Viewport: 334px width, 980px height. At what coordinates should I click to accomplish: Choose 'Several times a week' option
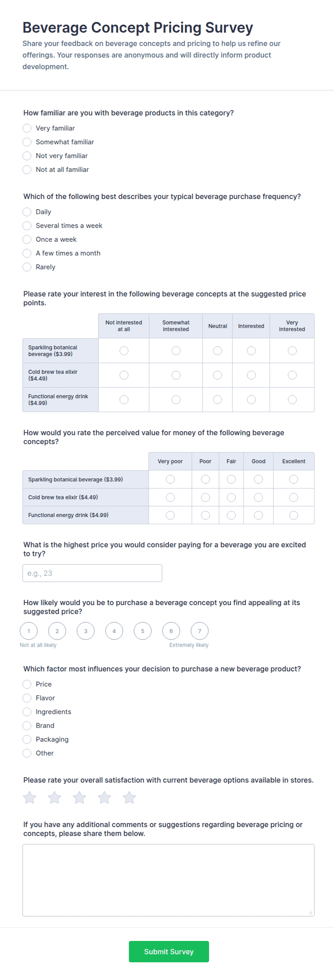click(27, 226)
